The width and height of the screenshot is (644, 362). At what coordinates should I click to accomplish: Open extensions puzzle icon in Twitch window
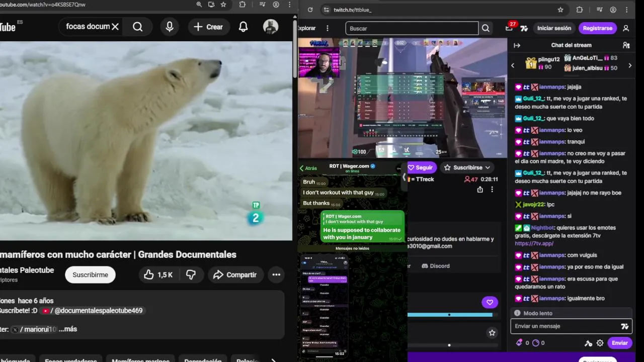click(x=579, y=10)
